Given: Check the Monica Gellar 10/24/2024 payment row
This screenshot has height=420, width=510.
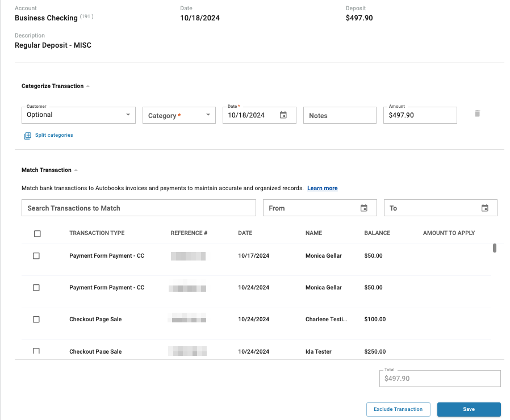Looking at the screenshot, I should (x=36, y=287).
